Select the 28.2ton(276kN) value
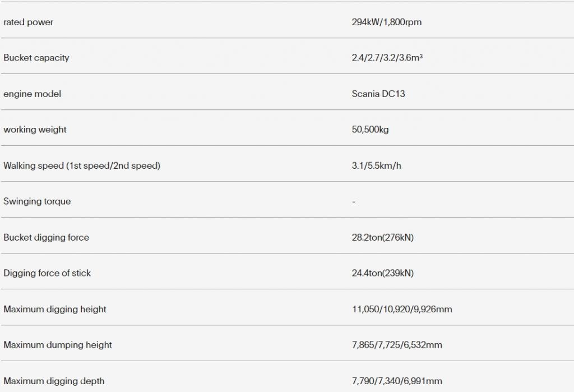 382,237
